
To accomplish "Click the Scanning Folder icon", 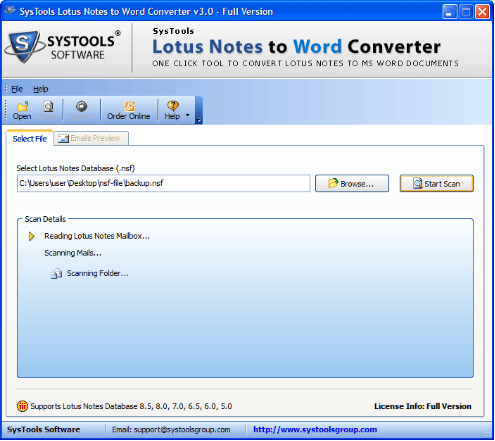I will pos(56,273).
